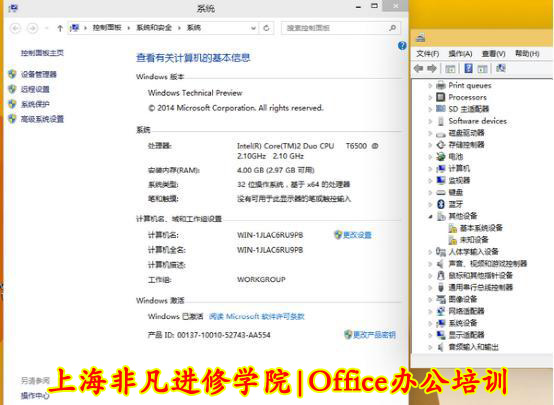Click Windows Technical Preview edition text

(x=195, y=93)
